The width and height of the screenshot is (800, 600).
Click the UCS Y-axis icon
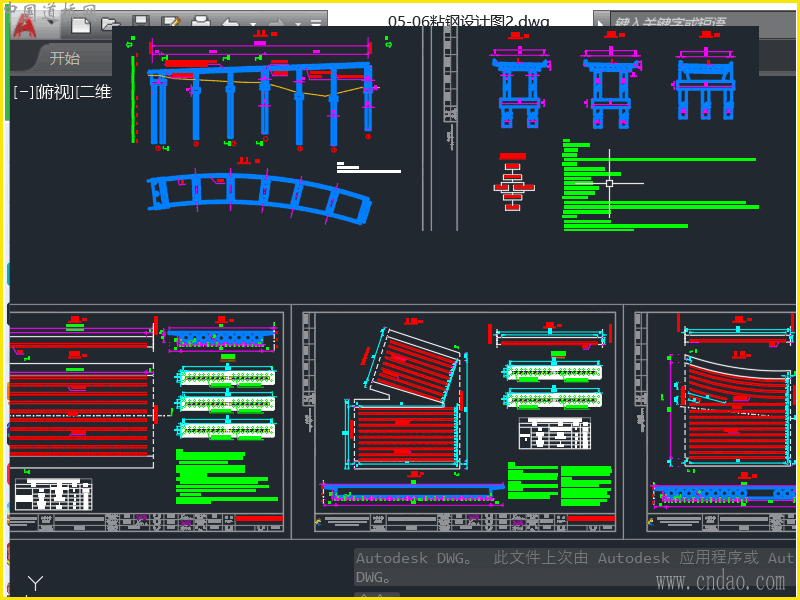(36, 583)
